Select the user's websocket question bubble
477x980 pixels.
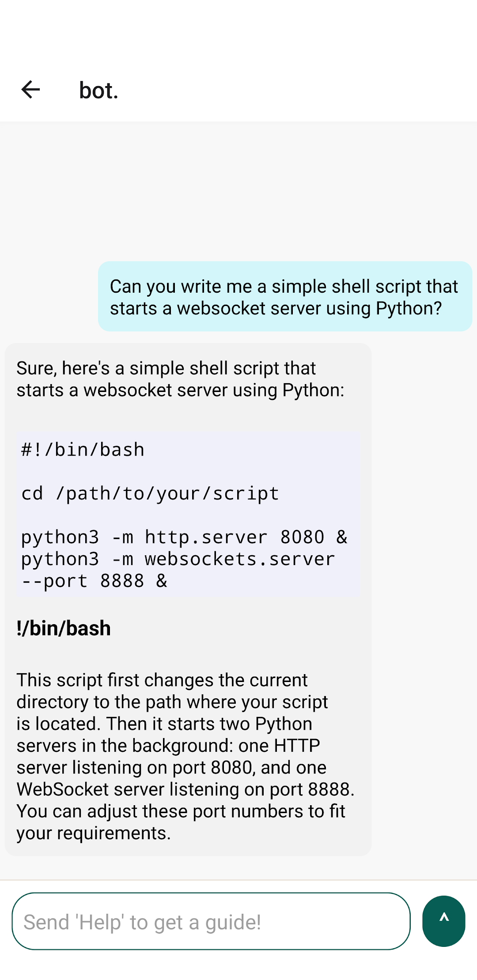point(285,296)
